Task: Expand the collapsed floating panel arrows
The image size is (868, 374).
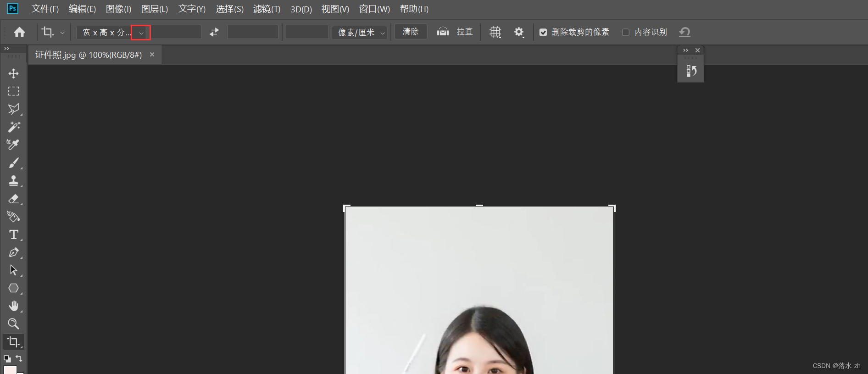Action: tap(685, 50)
